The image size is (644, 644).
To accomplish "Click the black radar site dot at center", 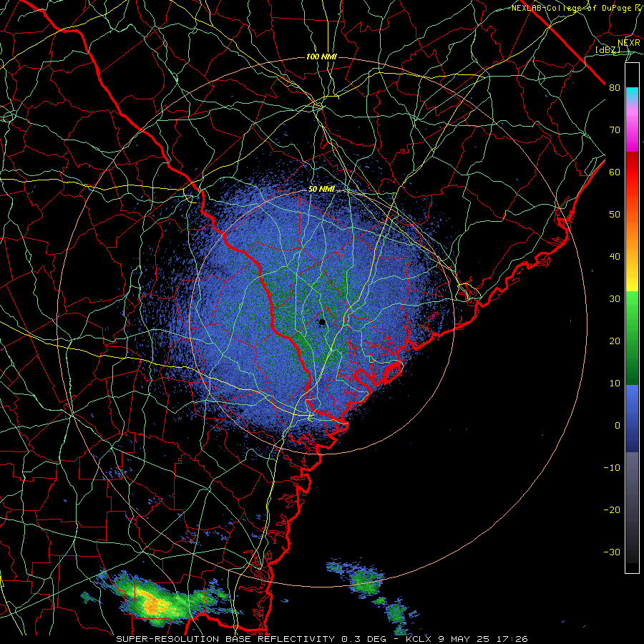I will pos(322,322).
